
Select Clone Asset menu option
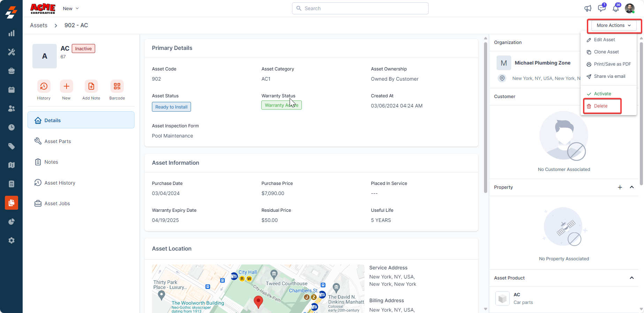tap(606, 52)
